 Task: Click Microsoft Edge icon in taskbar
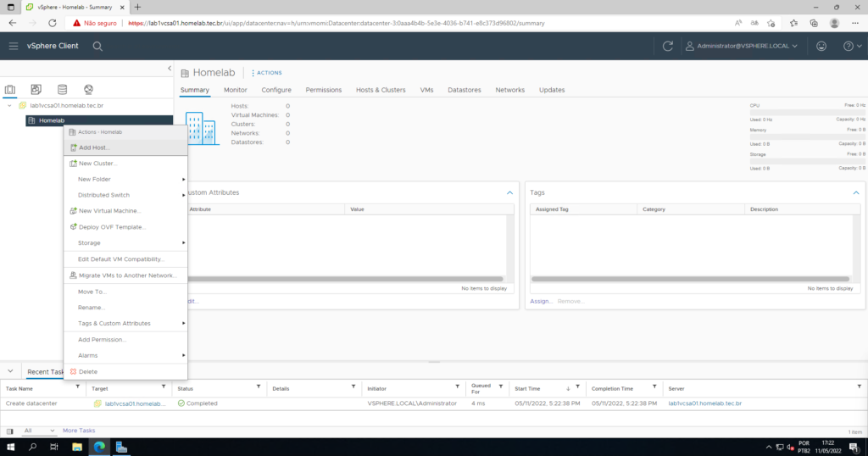pyautogui.click(x=99, y=448)
